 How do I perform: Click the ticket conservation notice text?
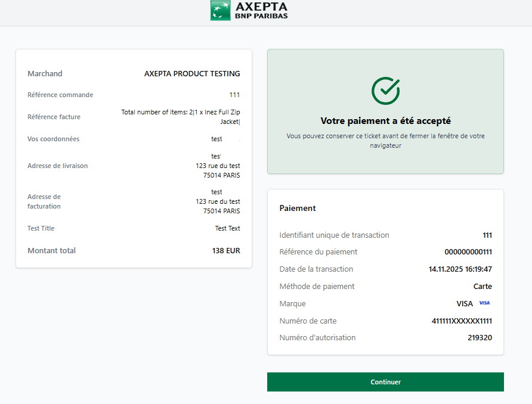coord(385,141)
